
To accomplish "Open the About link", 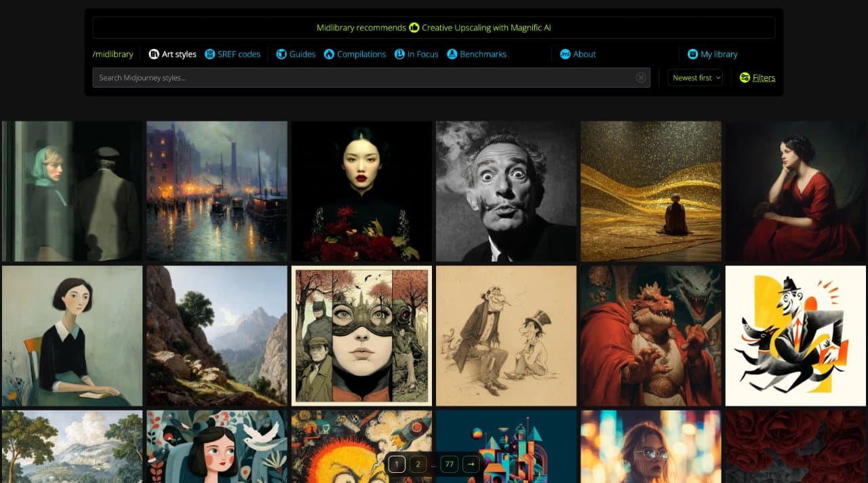I will pos(578,54).
